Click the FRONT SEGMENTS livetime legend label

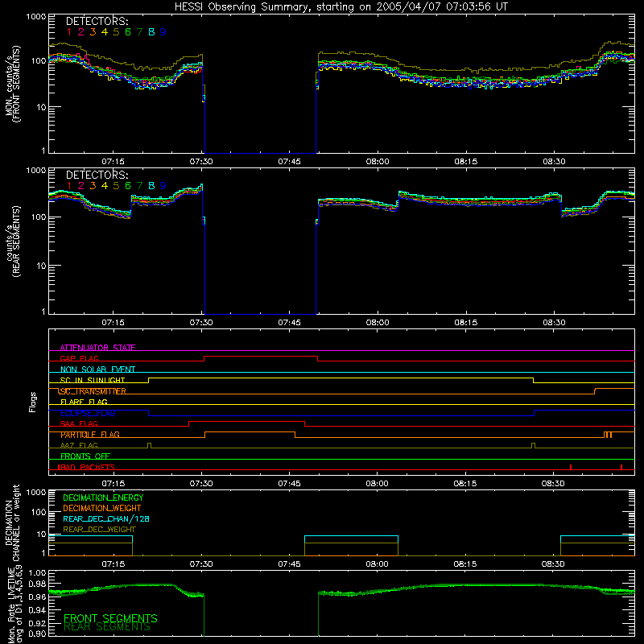coord(110,618)
